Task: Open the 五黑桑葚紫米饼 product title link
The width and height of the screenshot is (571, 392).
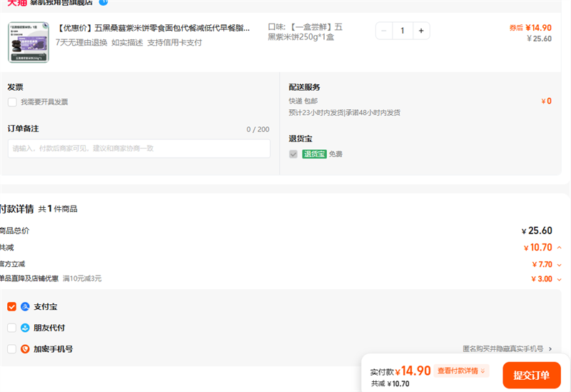Action: point(153,29)
